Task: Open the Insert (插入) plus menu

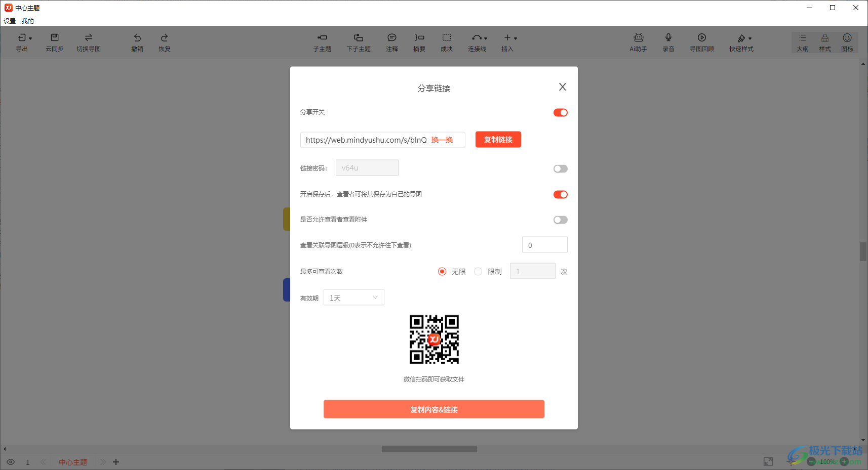Action: [x=507, y=42]
